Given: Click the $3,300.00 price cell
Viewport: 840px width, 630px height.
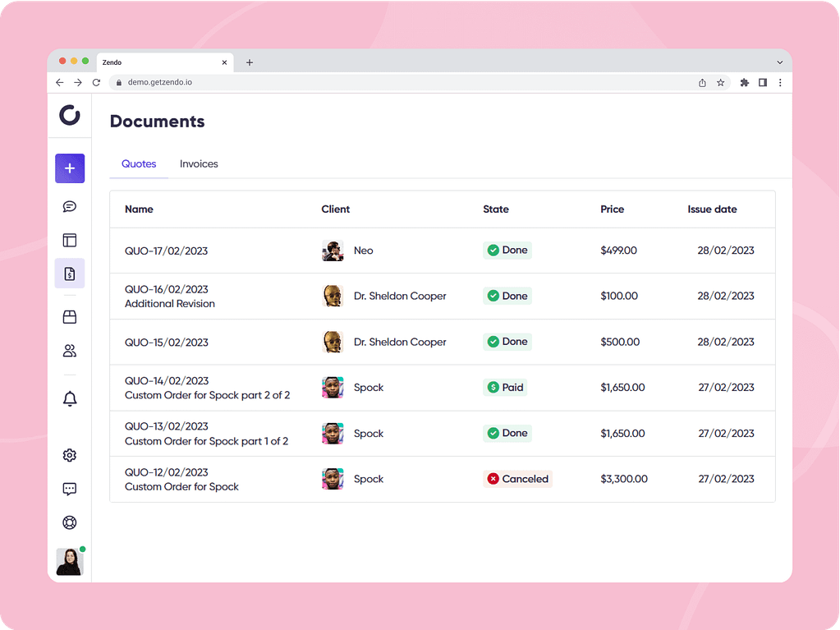Looking at the screenshot, I should (623, 479).
